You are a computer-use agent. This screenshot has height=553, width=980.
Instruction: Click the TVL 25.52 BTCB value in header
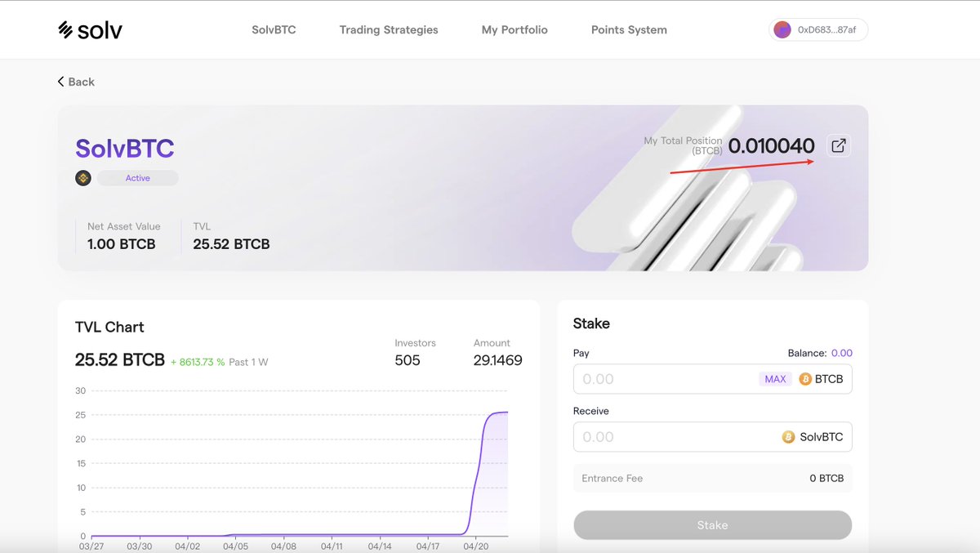coord(232,244)
